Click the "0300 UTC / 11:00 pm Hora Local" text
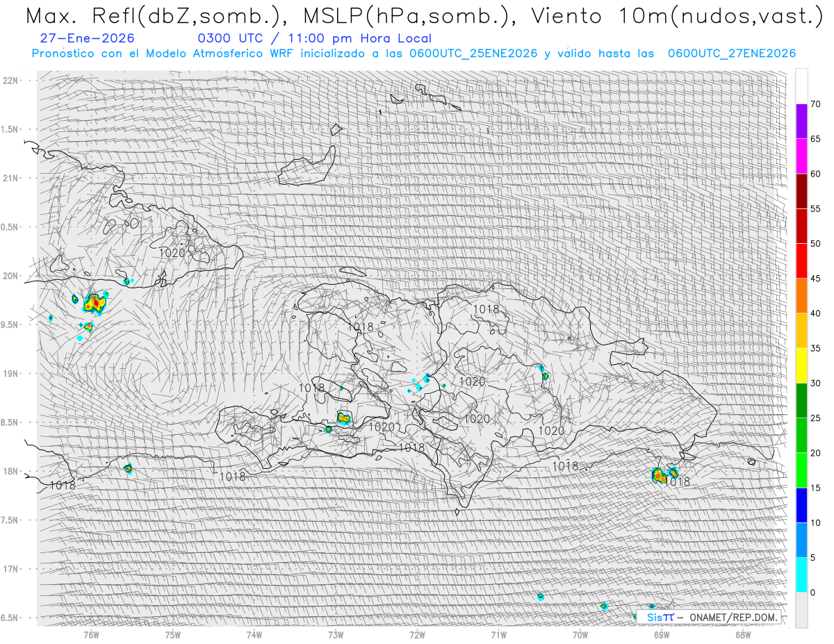Viewport: 834px width, 644px height. pos(314,39)
